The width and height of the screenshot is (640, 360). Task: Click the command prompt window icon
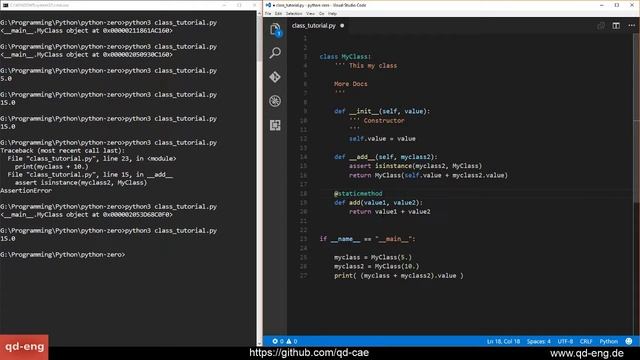tap(5, 5)
